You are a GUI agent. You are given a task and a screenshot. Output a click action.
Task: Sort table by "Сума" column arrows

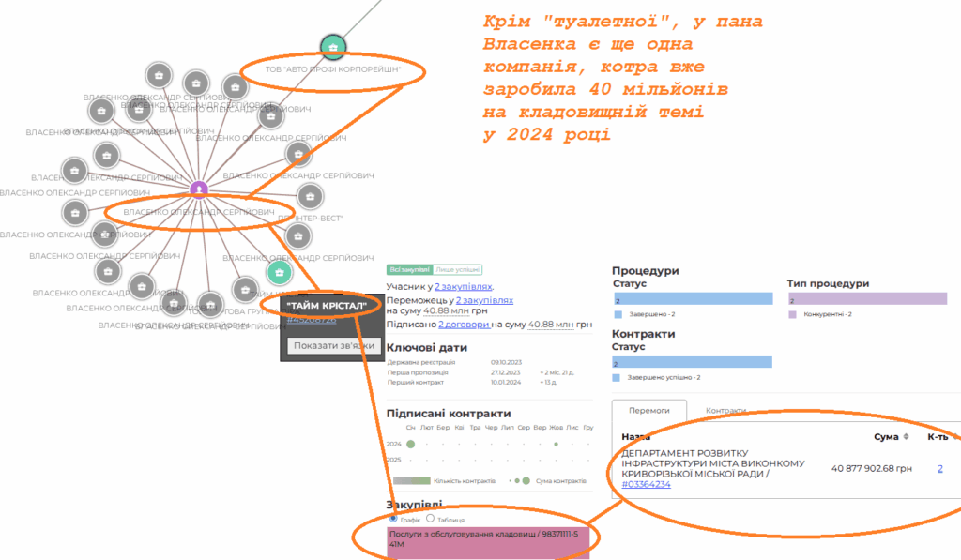pos(907,437)
